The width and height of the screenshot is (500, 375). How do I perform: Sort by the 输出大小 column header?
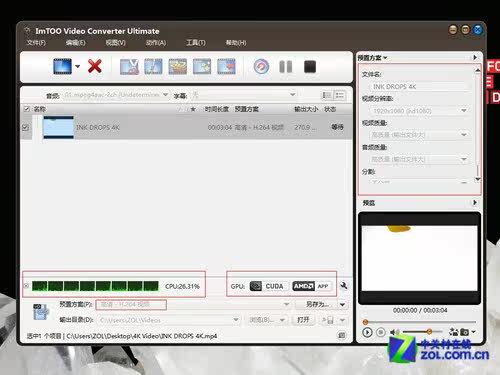pyautogui.click(x=306, y=109)
